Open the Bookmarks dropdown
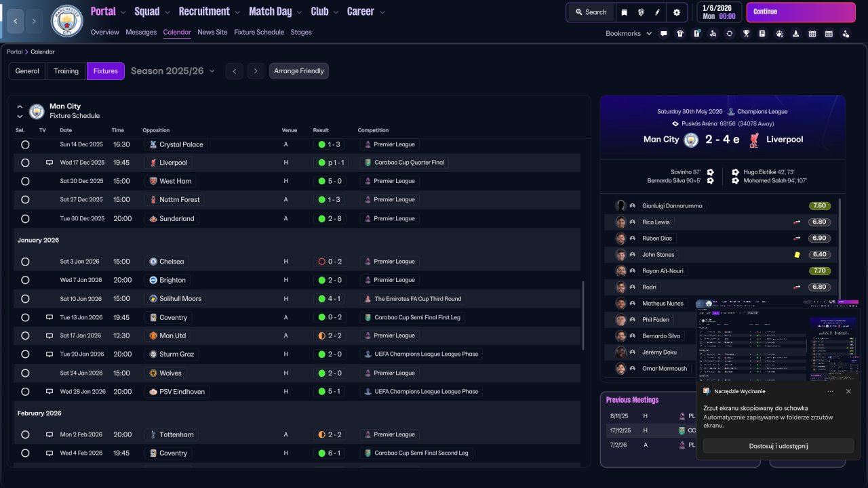This screenshot has width=868, height=488. (629, 33)
